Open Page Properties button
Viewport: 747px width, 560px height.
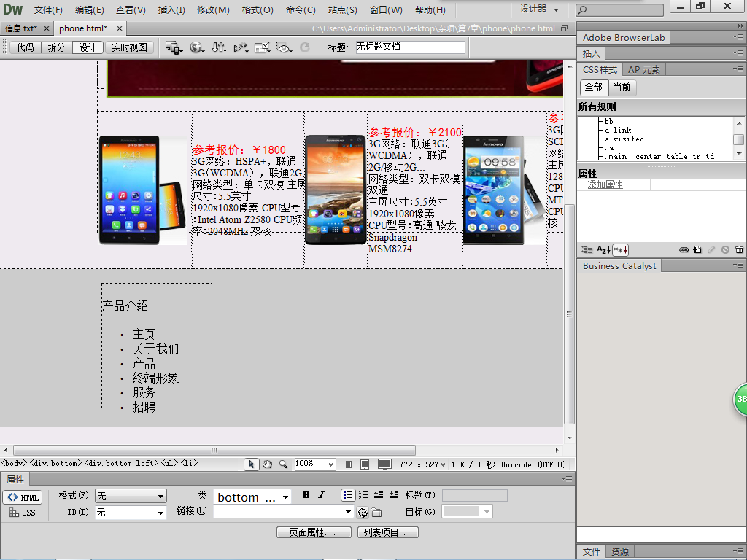point(314,532)
